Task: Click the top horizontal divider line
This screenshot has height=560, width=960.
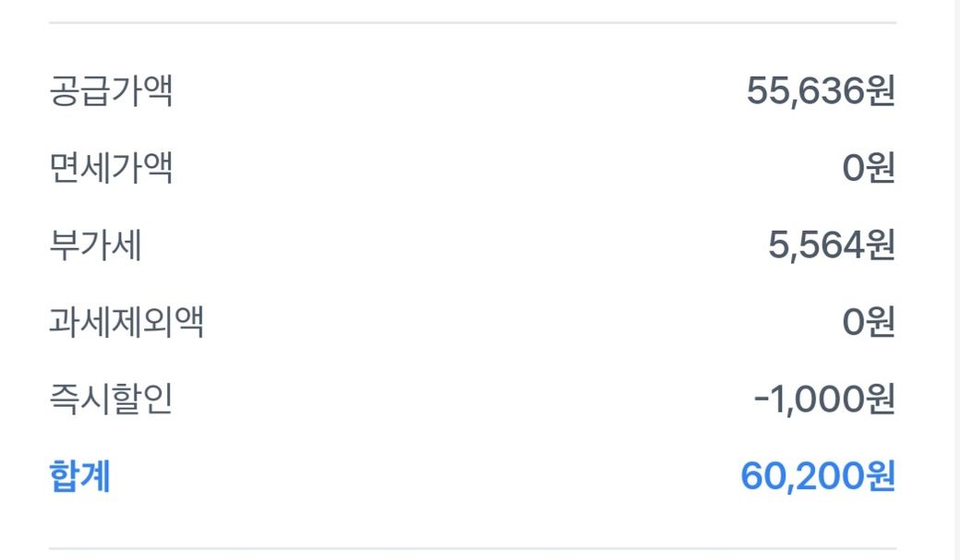Action: pos(473,22)
